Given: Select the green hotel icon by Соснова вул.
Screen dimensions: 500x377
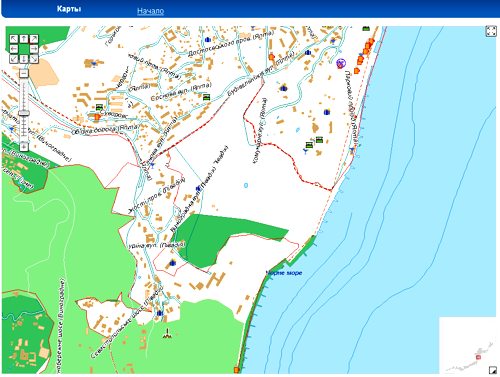Looking at the screenshot, I should click(207, 97).
